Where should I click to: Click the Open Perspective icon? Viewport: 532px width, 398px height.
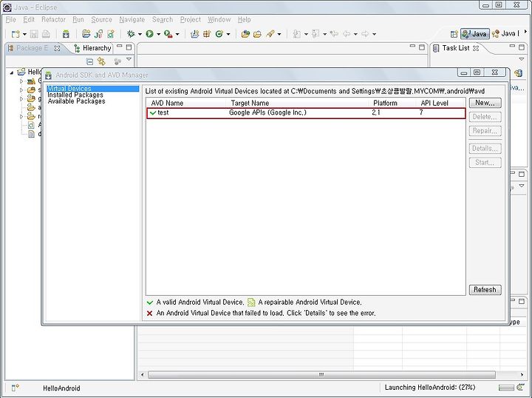click(454, 34)
